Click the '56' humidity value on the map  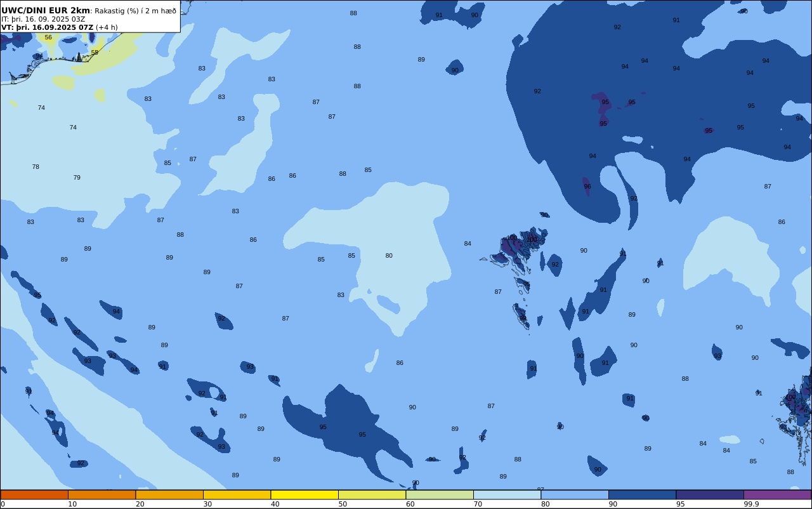(x=48, y=37)
